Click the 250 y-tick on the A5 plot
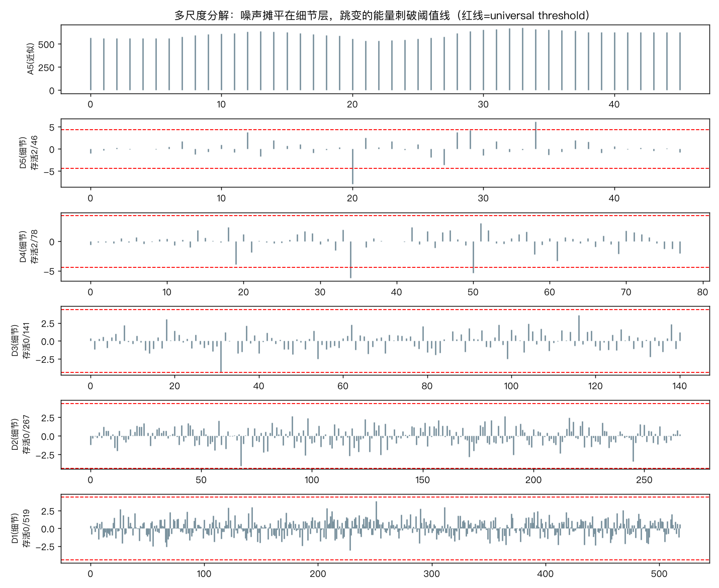This screenshot has width=719, height=588. coord(48,67)
